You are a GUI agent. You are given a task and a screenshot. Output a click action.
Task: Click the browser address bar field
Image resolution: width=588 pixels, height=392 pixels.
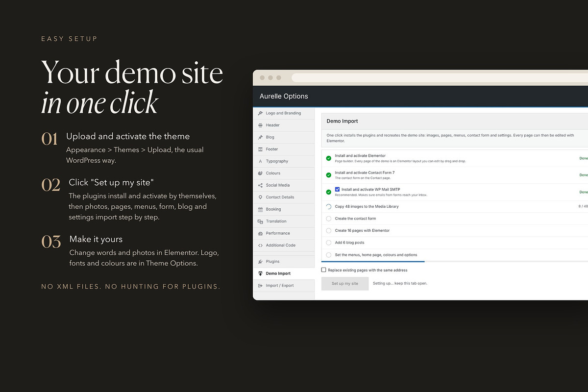click(x=440, y=77)
